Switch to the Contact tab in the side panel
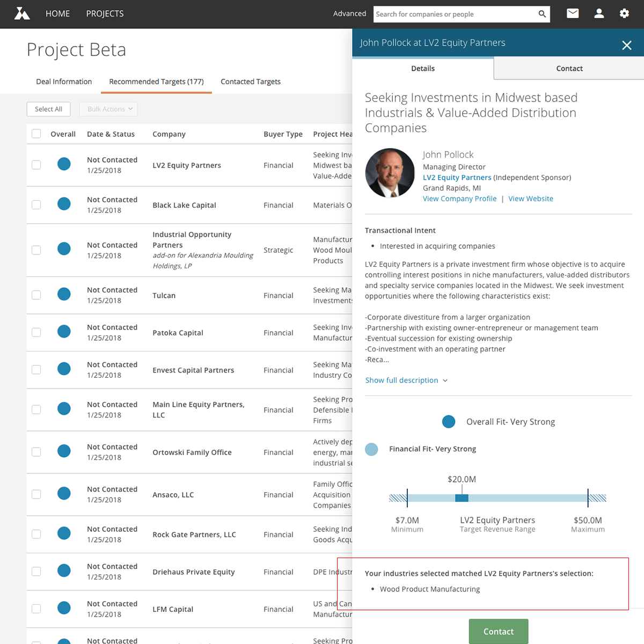 569,68
